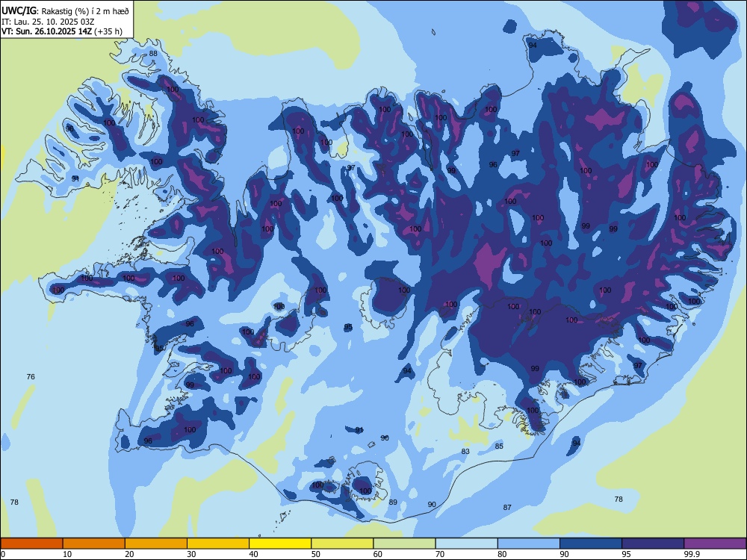The width and height of the screenshot is (747, 560).
Task: Choose the 80–90 light blue legend swatch
Action: tap(529, 544)
